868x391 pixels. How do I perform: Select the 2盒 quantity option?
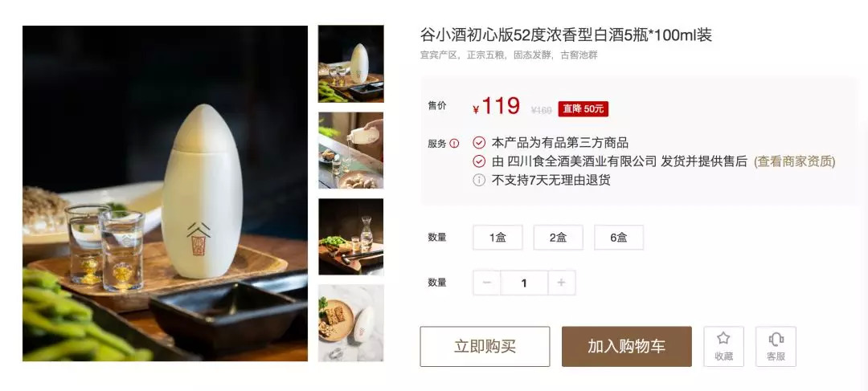point(558,238)
